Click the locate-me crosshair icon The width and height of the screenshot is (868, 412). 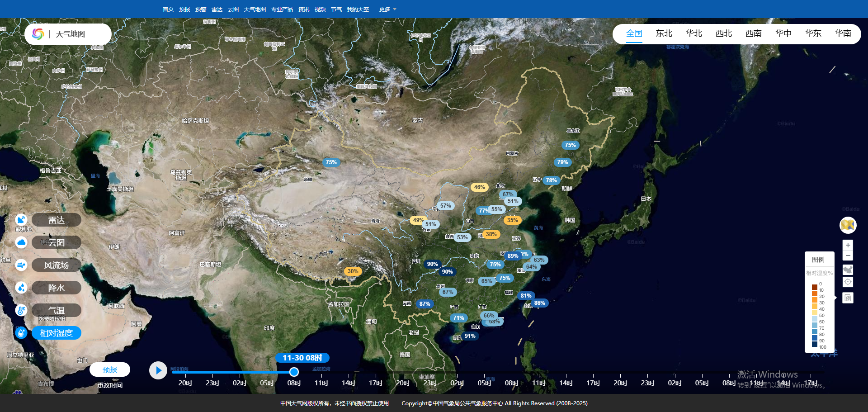tap(848, 282)
